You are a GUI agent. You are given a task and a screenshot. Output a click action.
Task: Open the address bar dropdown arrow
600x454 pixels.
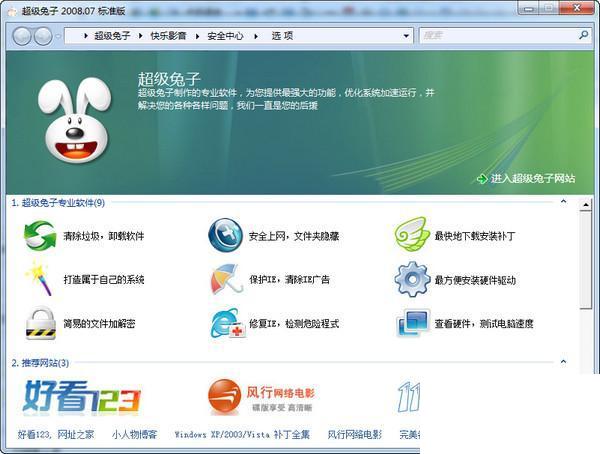406,36
